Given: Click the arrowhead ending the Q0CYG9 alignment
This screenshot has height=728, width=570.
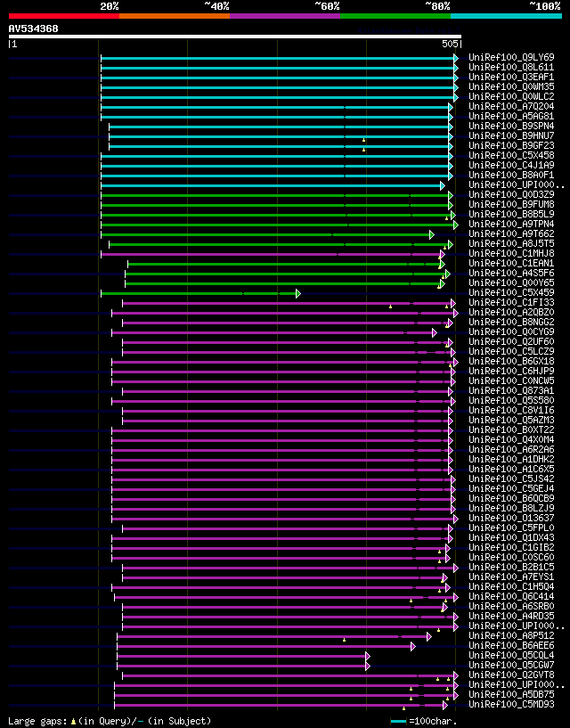Looking at the screenshot, I should (x=435, y=333).
